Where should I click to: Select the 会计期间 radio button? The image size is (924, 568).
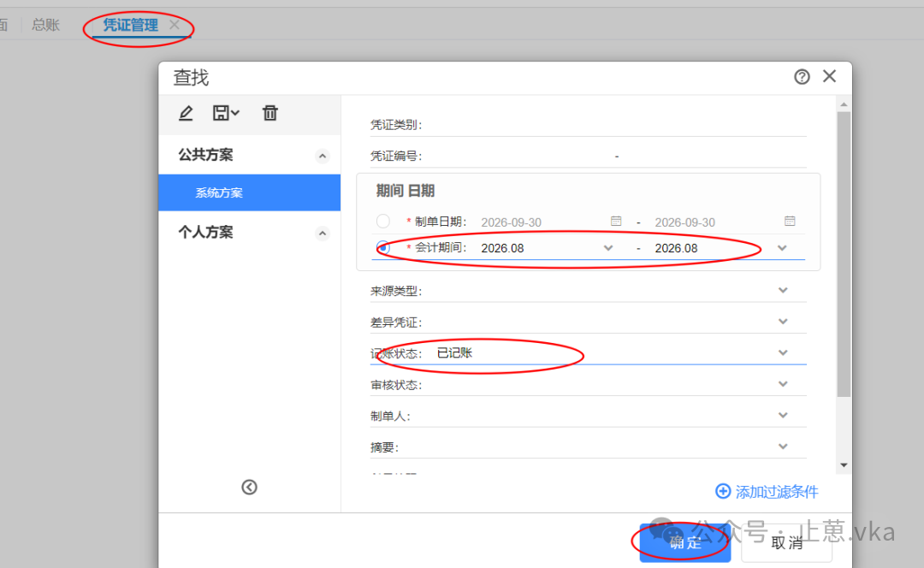[x=383, y=247]
